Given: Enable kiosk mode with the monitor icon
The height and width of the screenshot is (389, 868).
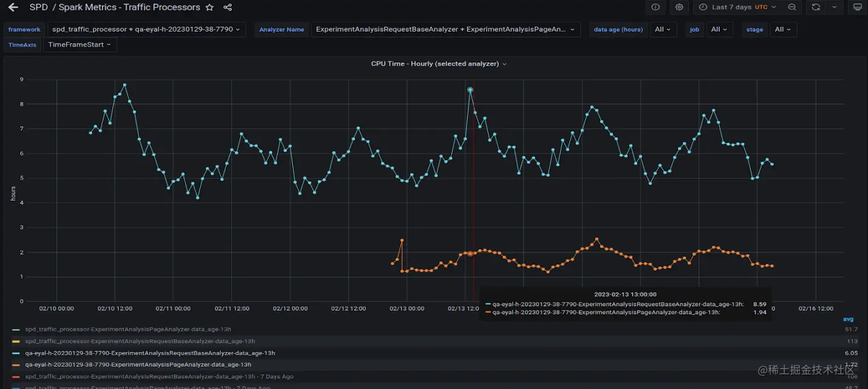Looking at the screenshot, I should pyautogui.click(x=856, y=7).
